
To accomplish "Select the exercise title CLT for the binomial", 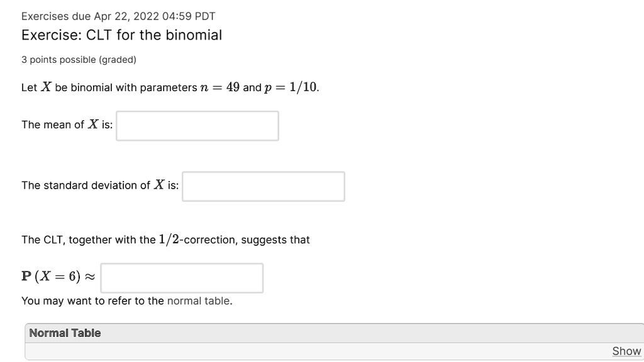I will (122, 35).
